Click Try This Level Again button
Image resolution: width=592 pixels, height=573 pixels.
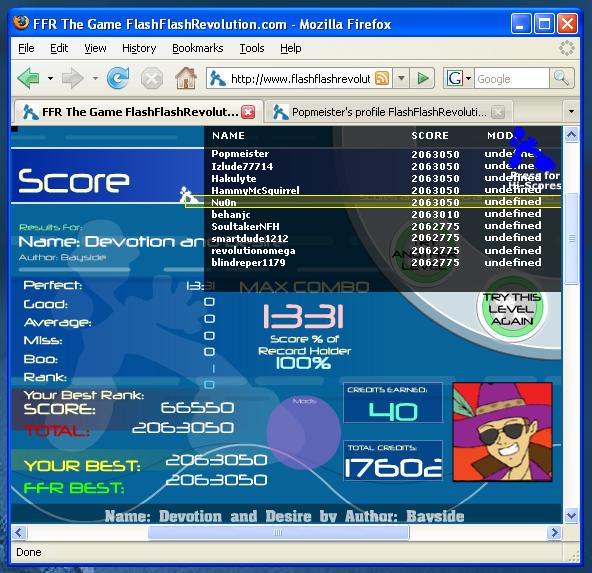512,309
